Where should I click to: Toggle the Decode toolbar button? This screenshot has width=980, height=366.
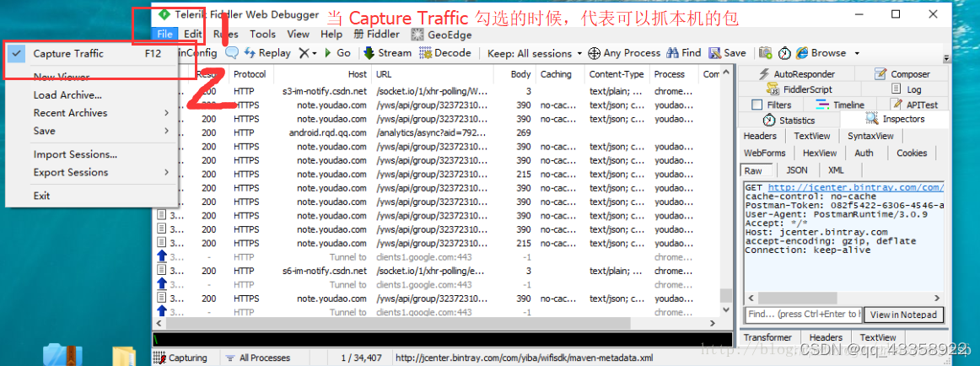click(x=445, y=53)
